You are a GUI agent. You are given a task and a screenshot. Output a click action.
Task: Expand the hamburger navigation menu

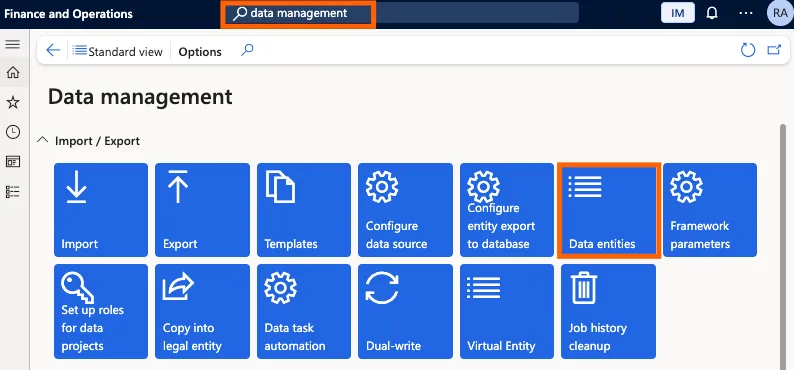point(13,44)
